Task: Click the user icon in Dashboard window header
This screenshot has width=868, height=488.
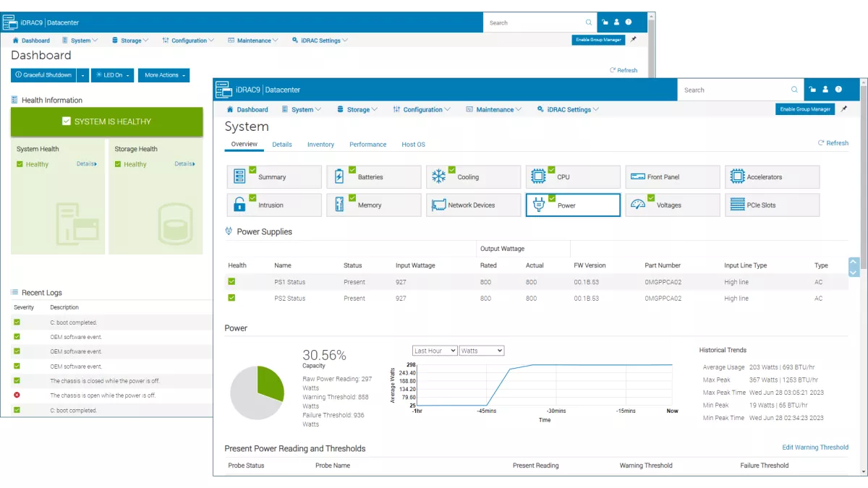Action: [616, 22]
